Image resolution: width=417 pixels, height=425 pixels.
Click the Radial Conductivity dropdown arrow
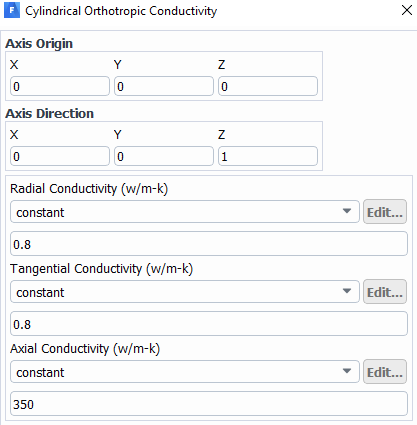347,211
